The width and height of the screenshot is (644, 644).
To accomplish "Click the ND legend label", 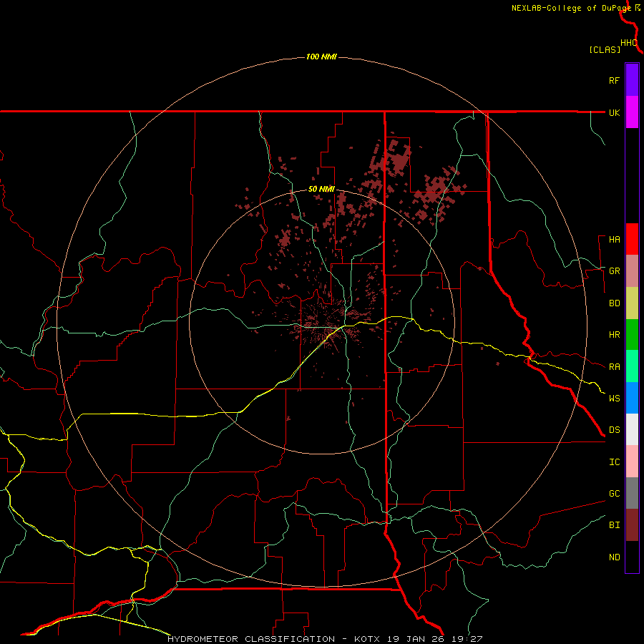I will click(615, 557).
